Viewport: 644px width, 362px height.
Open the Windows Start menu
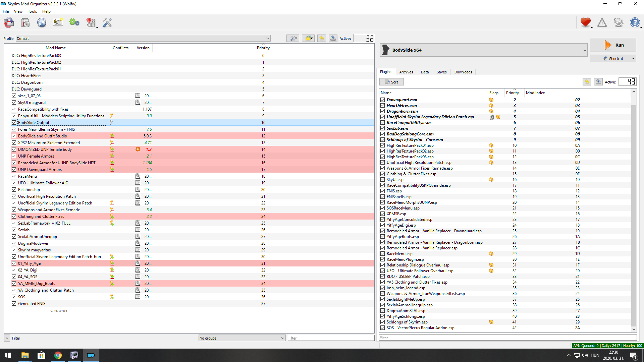click(8, 355)
